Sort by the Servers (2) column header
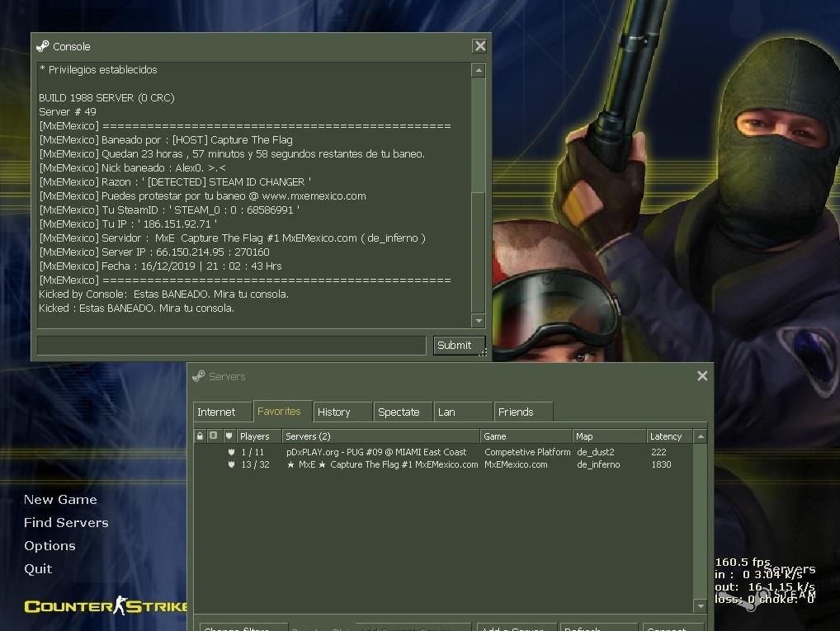840x631 pixels. tap(381, 436)
